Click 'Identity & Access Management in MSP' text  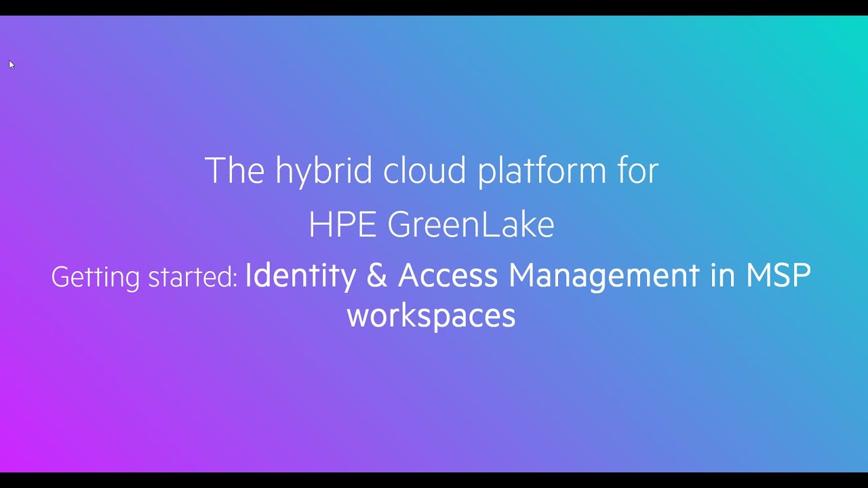click(x=528, y=276)
